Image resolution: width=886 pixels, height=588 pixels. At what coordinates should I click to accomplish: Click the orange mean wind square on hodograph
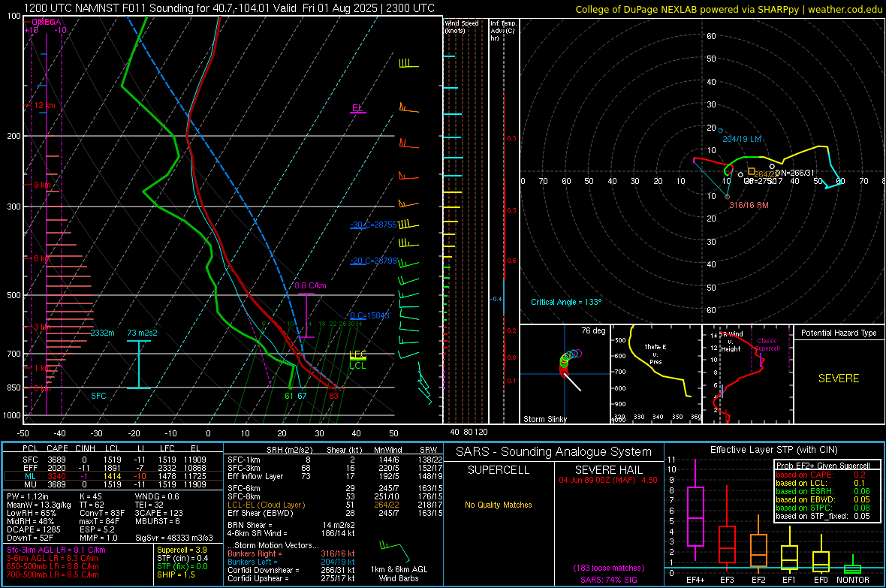pyautogui.click(x=752, y=171)
